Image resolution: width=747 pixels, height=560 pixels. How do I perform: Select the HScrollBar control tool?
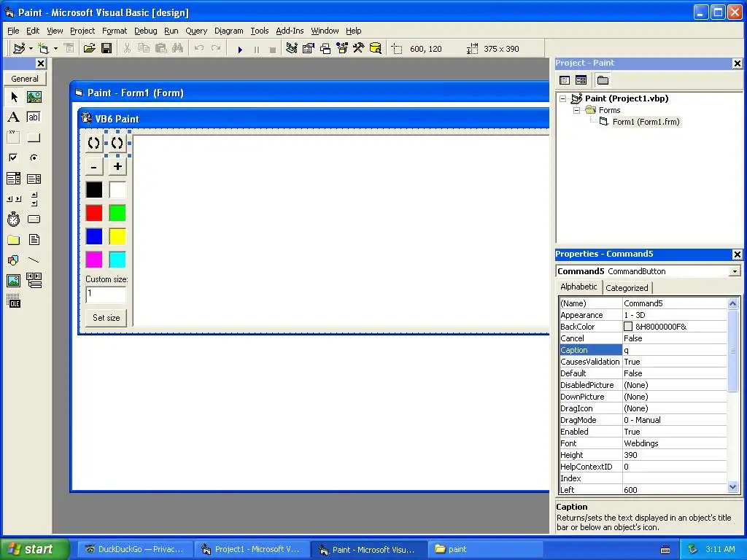tap(14, 199)
